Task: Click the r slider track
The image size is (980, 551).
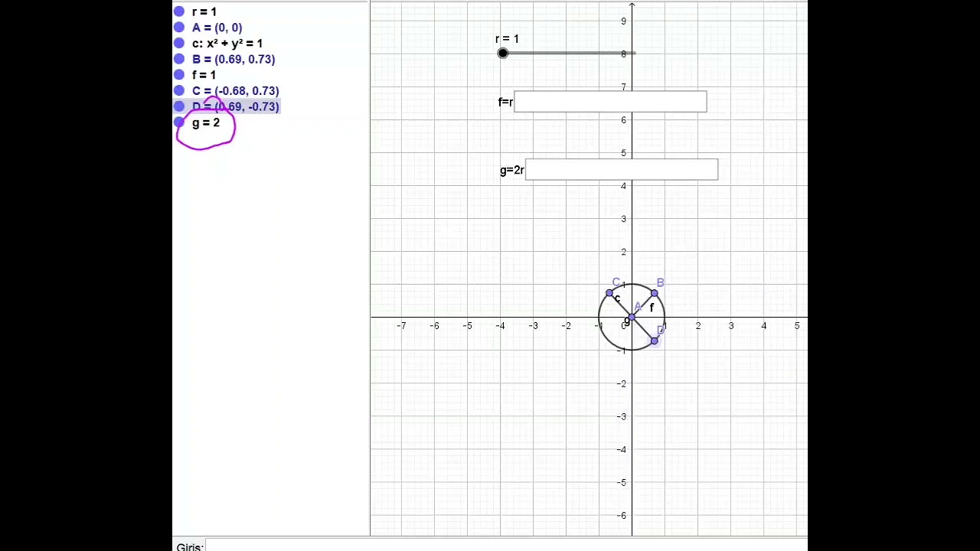Action: pyautogui.click(x=569, y=54)
